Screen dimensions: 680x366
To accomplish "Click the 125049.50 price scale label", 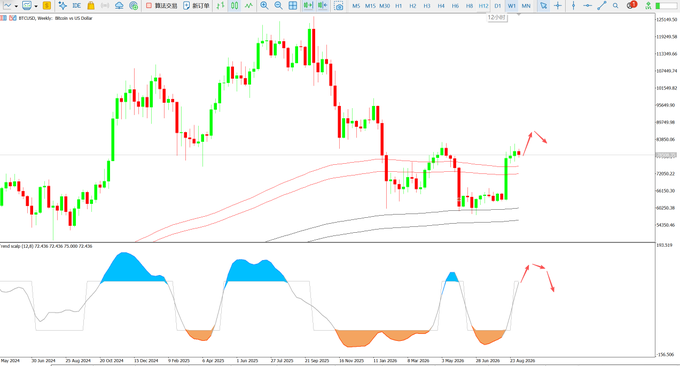I will tap(667, 20).
